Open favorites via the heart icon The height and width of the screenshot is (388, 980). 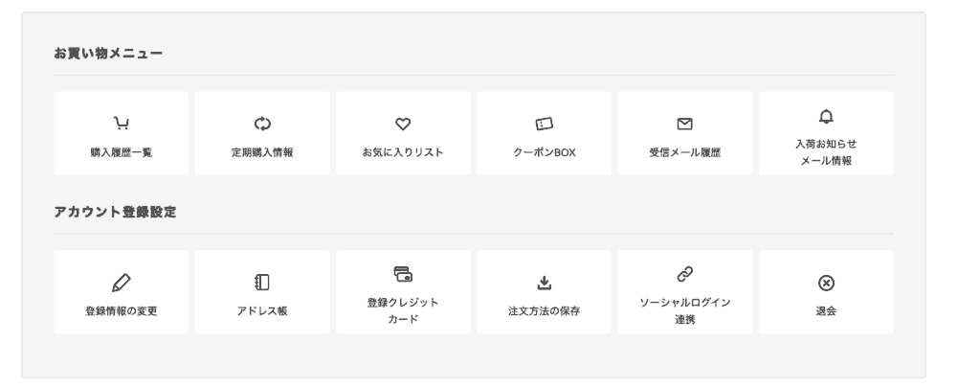(403, 124)
